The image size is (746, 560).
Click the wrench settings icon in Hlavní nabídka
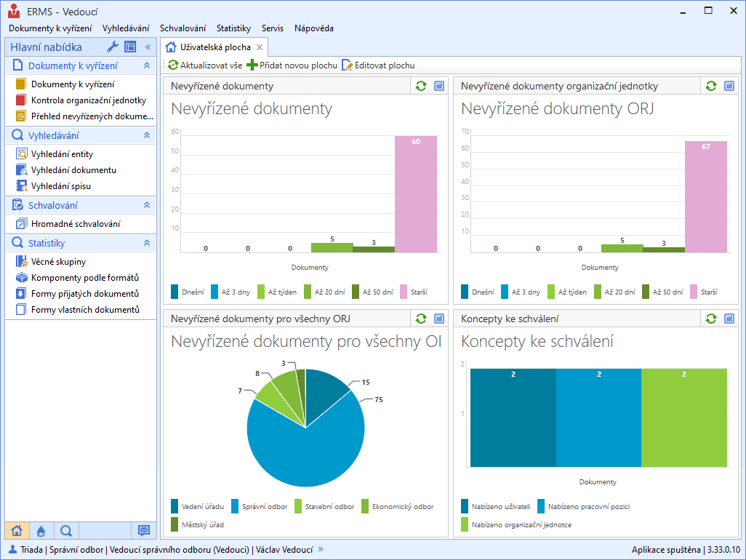(112, 47)
